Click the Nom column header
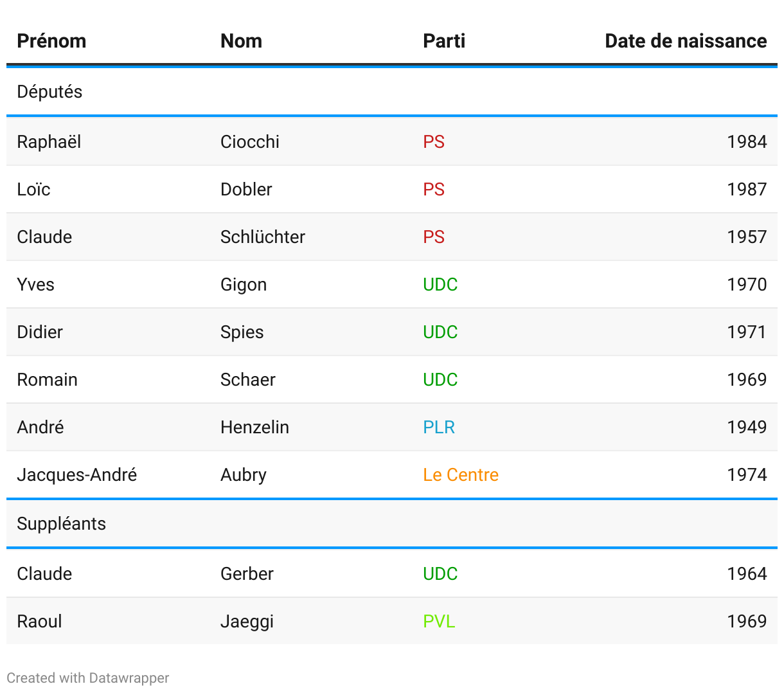The image size is (784, 693). pyautogui.click(x=241, y=41)
